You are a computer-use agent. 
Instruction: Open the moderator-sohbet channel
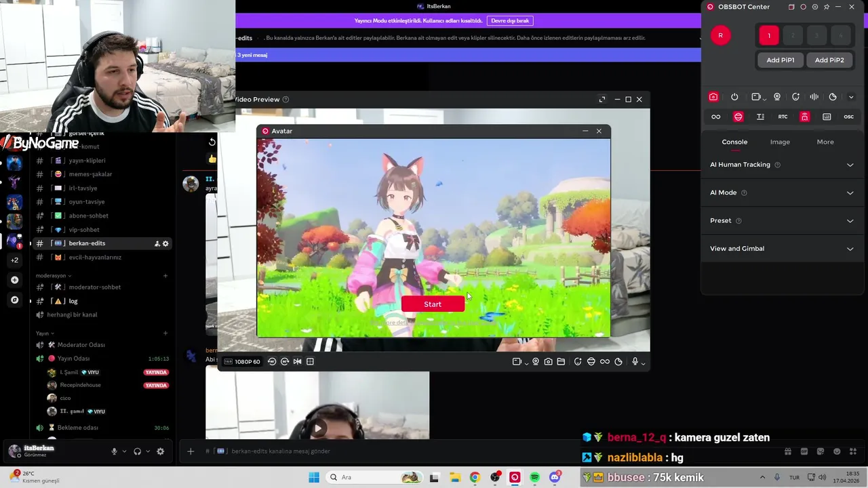[103, 287]
